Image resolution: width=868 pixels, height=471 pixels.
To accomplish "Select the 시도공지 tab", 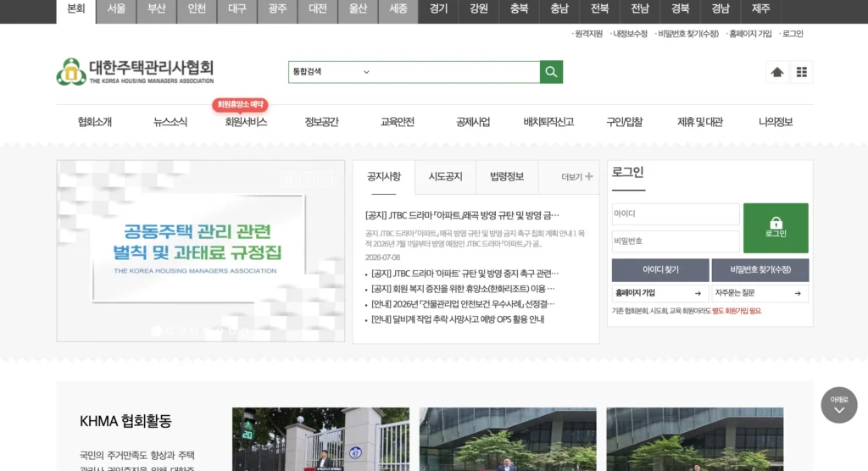I will point(446,177).
